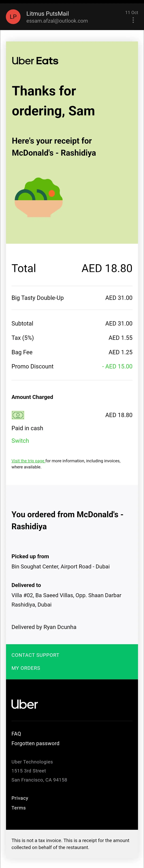The width and height of the screenshot is (144, 868).
Task: Open the Visit the trip page link
Action: pyautogui.click(x=28, y=461)
